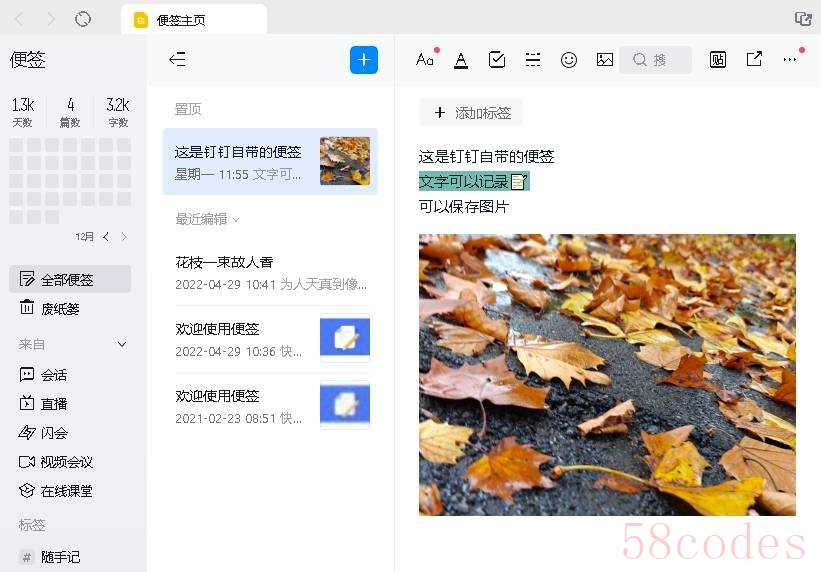This screenshot has width=821, height=572.
Task: Click the leaves thumbnail in pinned note
Action: (345, 161)
